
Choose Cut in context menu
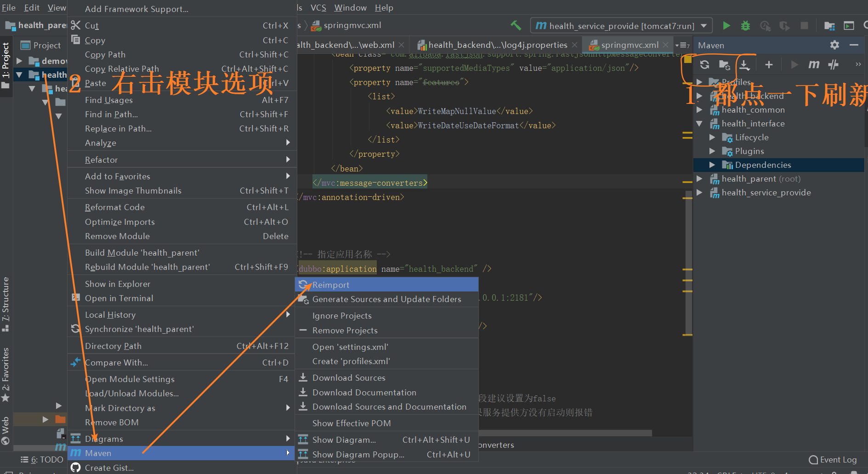(181, 26)
